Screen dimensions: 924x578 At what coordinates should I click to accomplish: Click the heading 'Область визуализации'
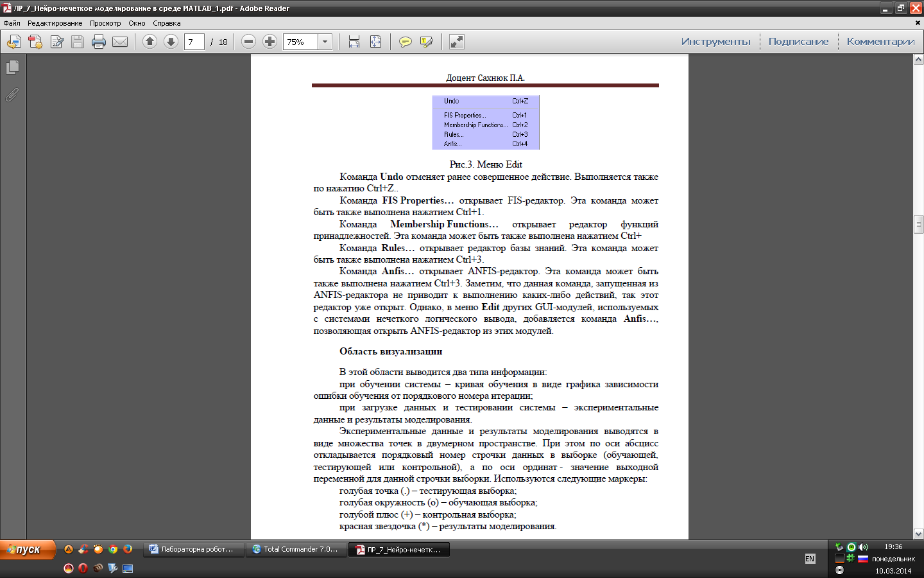point(391,351)
